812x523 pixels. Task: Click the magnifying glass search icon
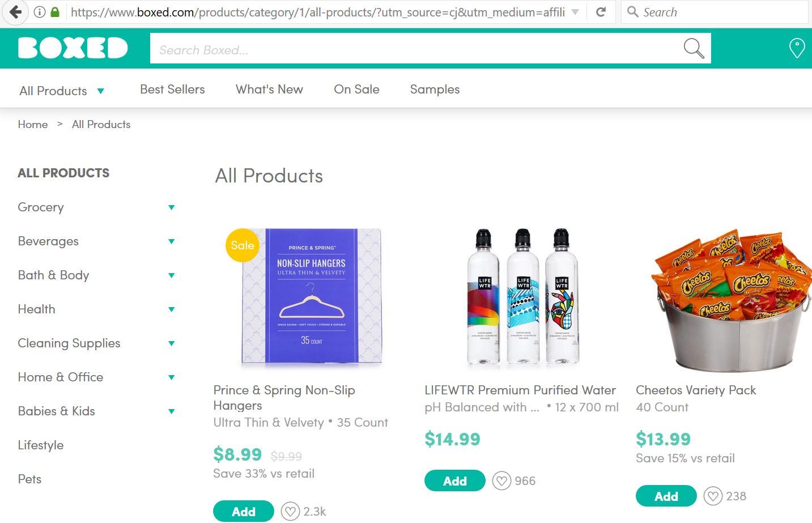click(694, 49)
